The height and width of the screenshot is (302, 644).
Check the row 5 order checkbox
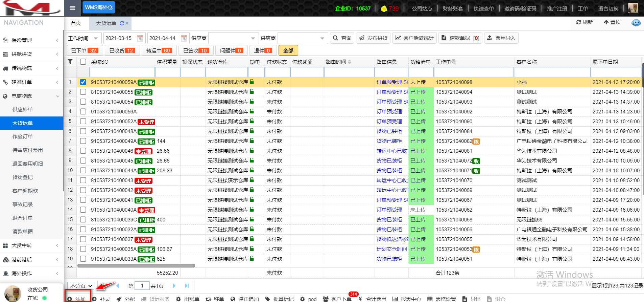pos(83,121)
